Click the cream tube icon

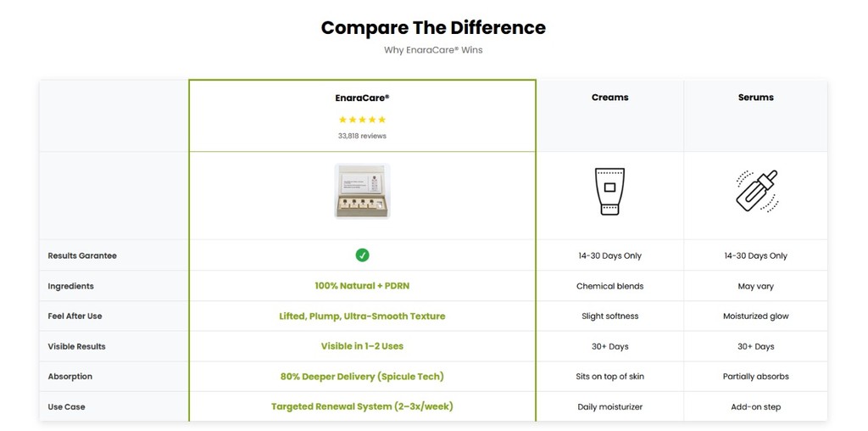click(x=609, y=191)
